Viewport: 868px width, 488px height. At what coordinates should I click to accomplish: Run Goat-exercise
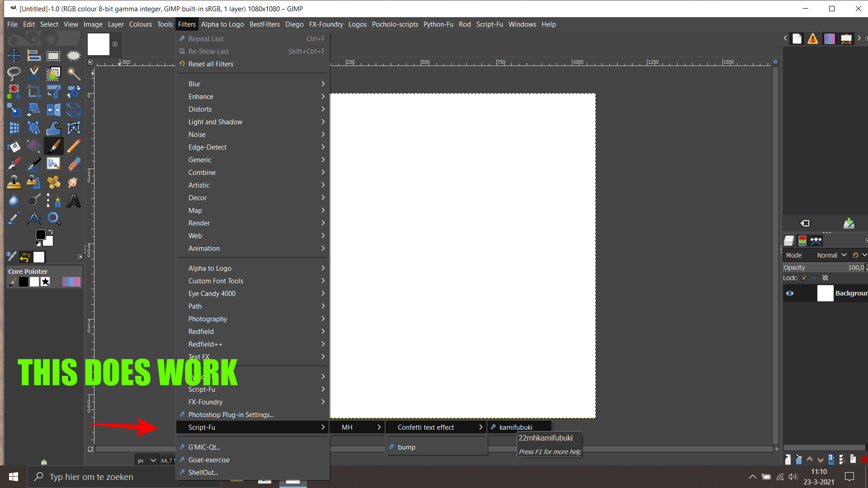252,460
